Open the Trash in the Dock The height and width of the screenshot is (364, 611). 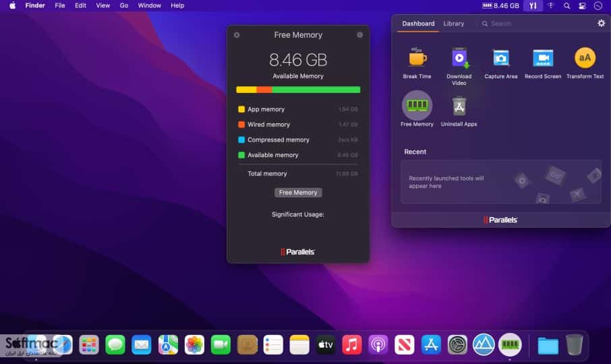click(x=575, y=344)
